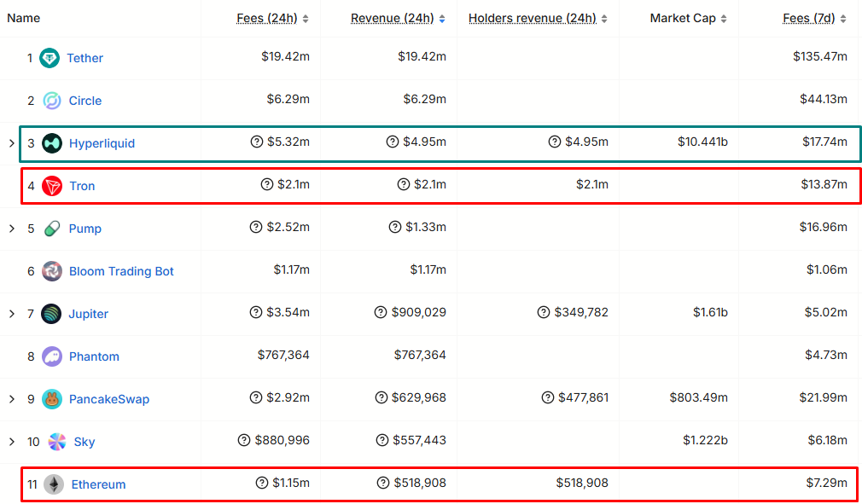Select Phantom 24h fees $767,364
This screenshot has height=504, width=862.
283,356
